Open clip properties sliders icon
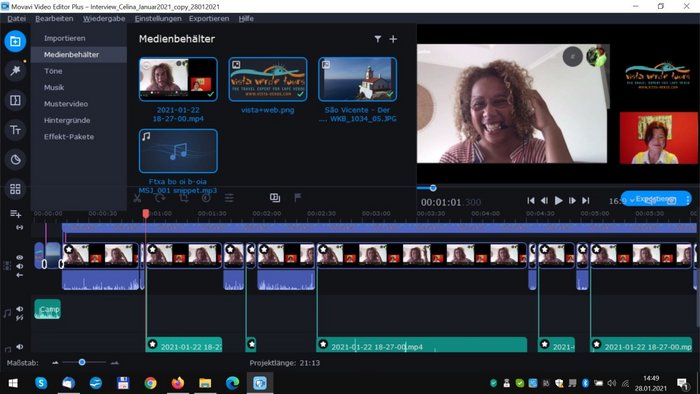The image size is (700, 394). pyautogui.click(x=229, y=198)
